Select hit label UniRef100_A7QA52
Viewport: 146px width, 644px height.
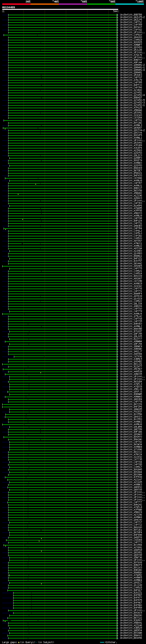click(131, 575)
